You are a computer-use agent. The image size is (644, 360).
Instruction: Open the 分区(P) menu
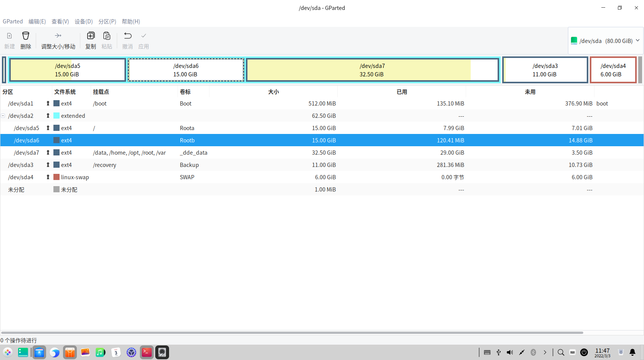[107, 21]
